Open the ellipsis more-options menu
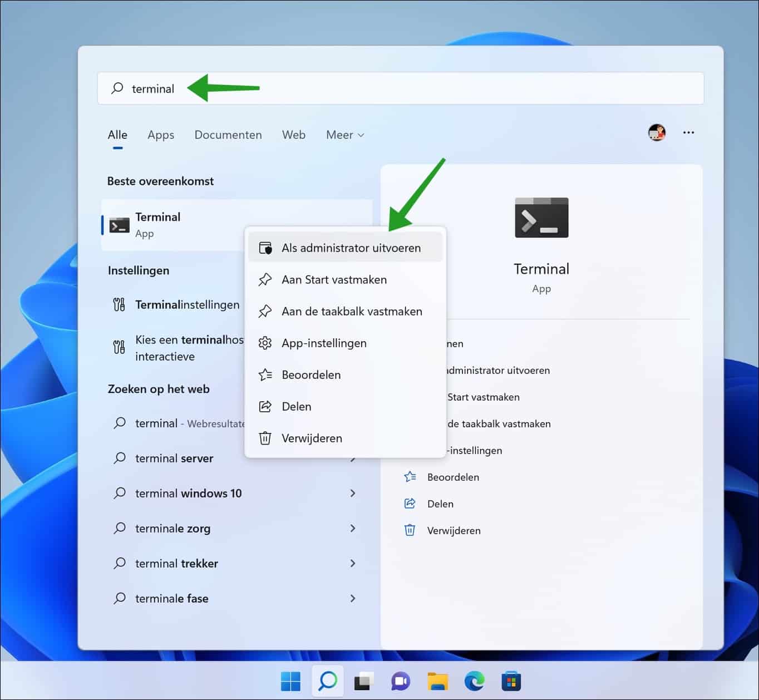 (x=688, y=132)
